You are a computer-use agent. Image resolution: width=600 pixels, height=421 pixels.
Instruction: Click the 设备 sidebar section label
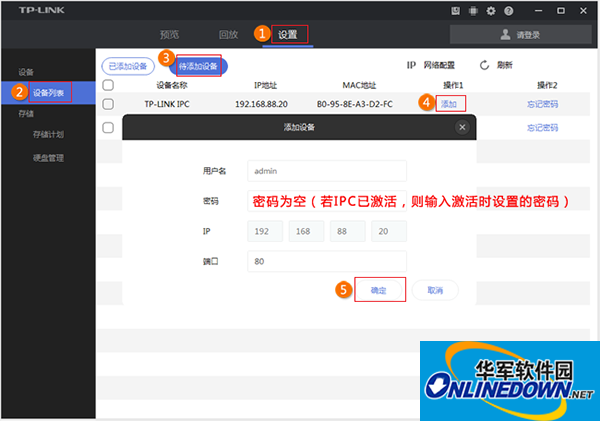pos(26,72)
